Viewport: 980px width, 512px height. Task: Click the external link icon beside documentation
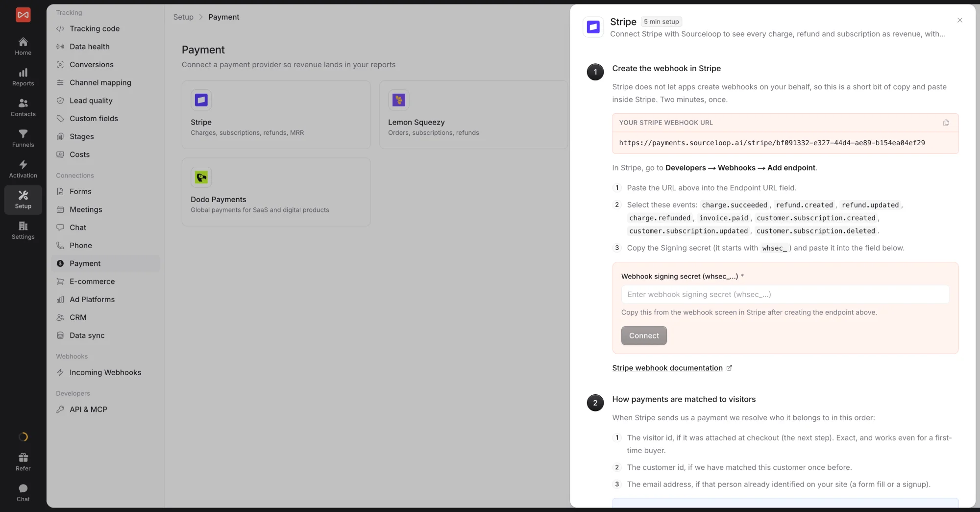[729, 368]
